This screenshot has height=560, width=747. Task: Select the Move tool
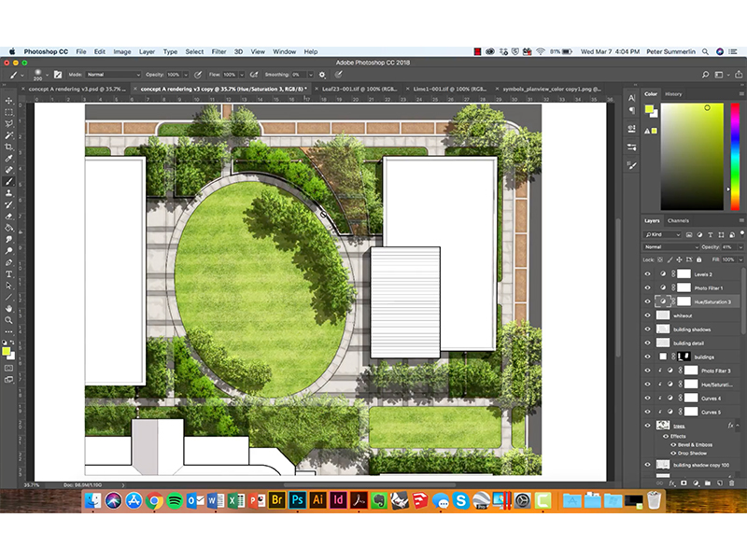[8, 101]
